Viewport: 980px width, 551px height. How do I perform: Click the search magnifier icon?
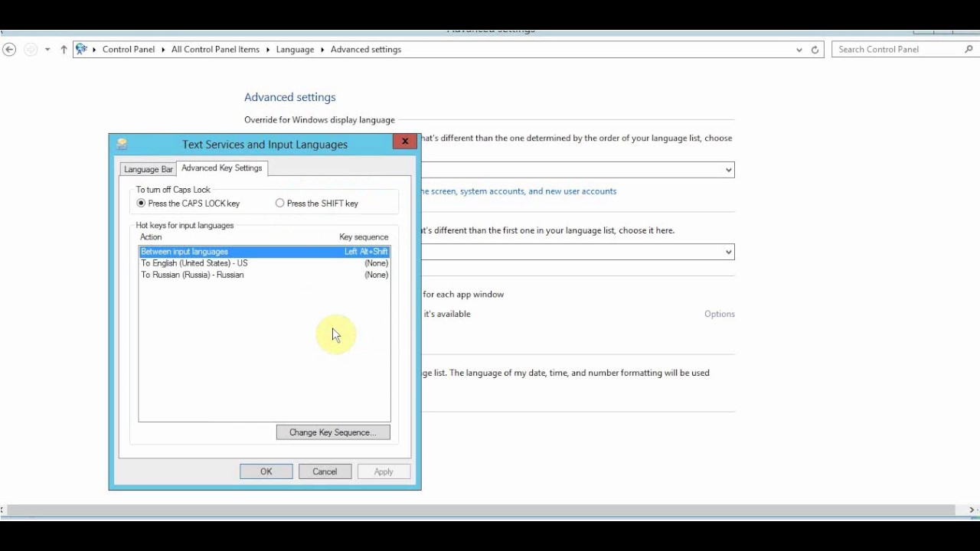pyautogui.click(x=969, y=49)
